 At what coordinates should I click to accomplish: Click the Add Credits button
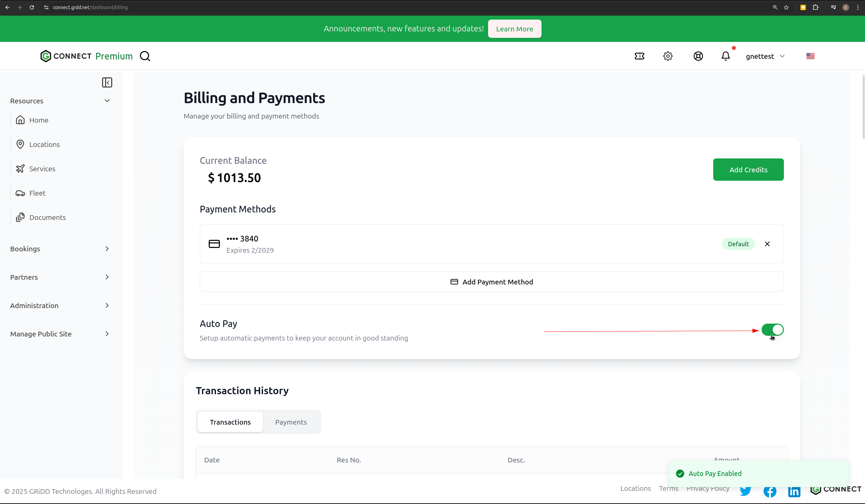pos(748,170)
